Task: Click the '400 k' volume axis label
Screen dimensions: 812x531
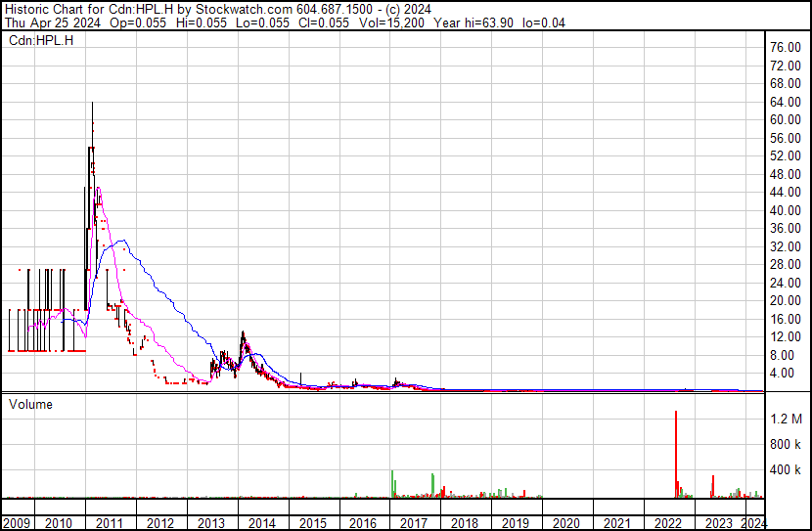Action: pyautogui.click(x=786, y=469)
